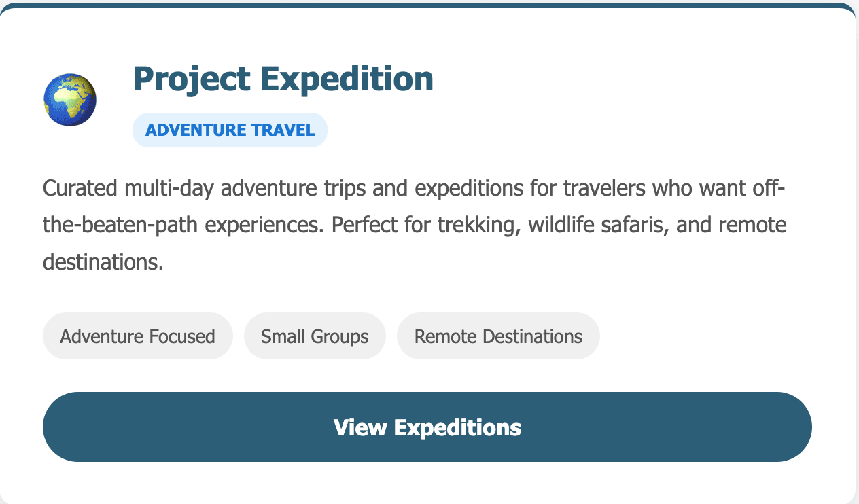Select the ADVENTURE TRAVEL category badge
This screenshot has height=504, width=859.
[x=230, y=130]
